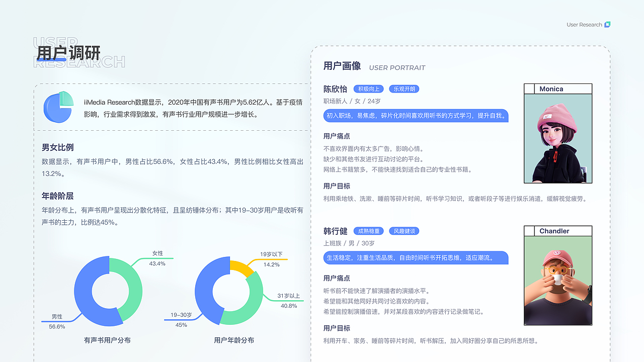
Task: Click the User Research header text
Action: tap(584, 25)
